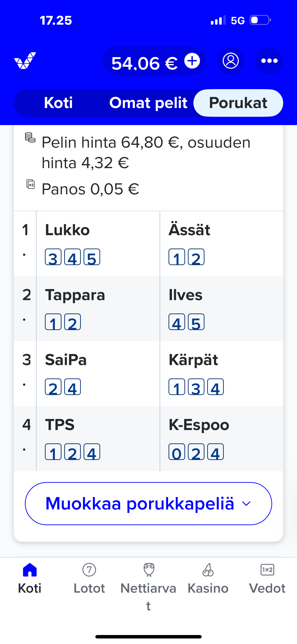Tap the 54,06 € balance button

tap(145, 62)
